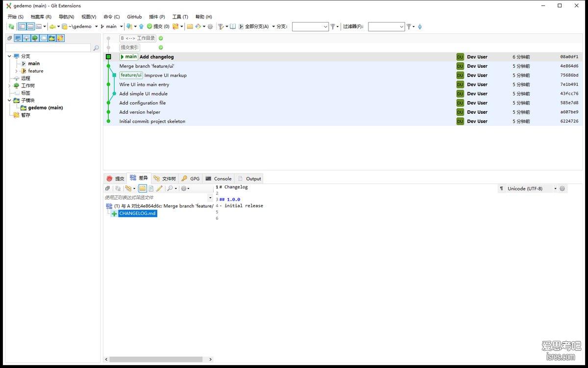Switch to the GPG tab
Image resolution: width=588 pixels, height=368 pixels.
(191, 179)
